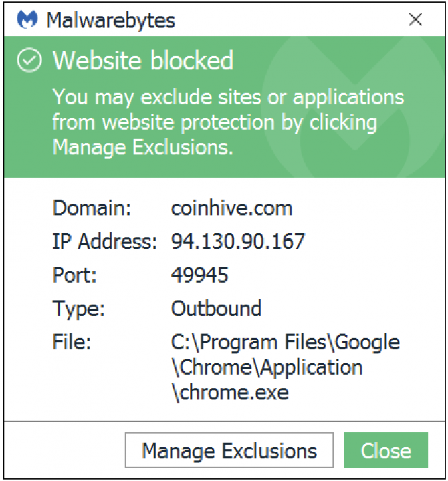This screenshot has width=448, height=481.
Task: Click the File: label
Action: coord(72,341)
